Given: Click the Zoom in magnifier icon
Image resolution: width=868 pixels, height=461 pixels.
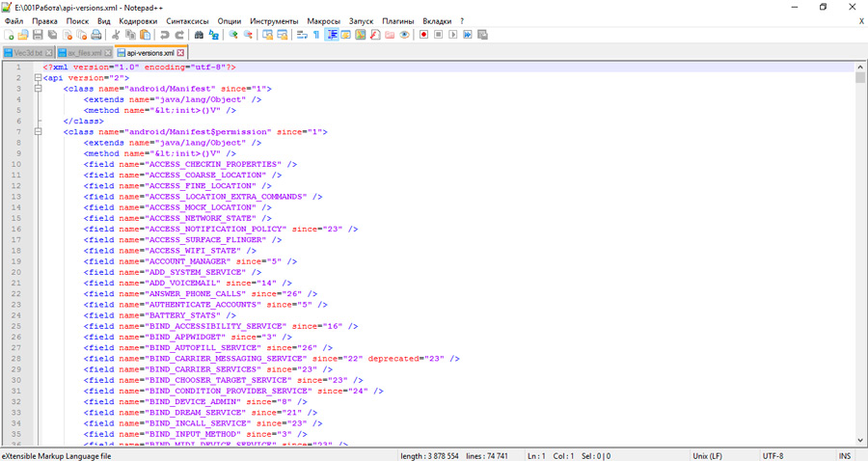Looking at the screenshot, I should [232, 35].
